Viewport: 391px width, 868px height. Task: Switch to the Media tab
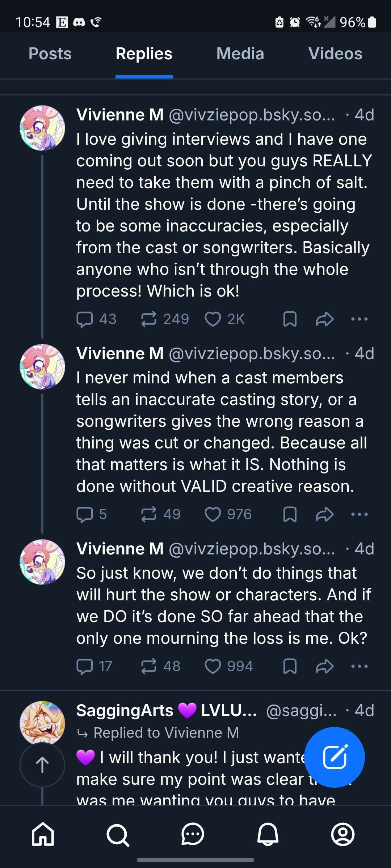tap(240, 54)
